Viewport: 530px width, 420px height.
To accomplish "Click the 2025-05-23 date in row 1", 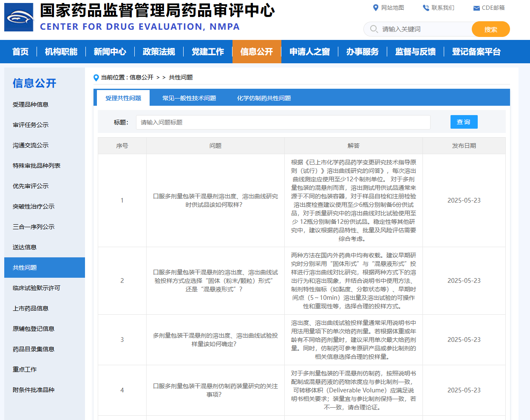I will tap(464, 200).
